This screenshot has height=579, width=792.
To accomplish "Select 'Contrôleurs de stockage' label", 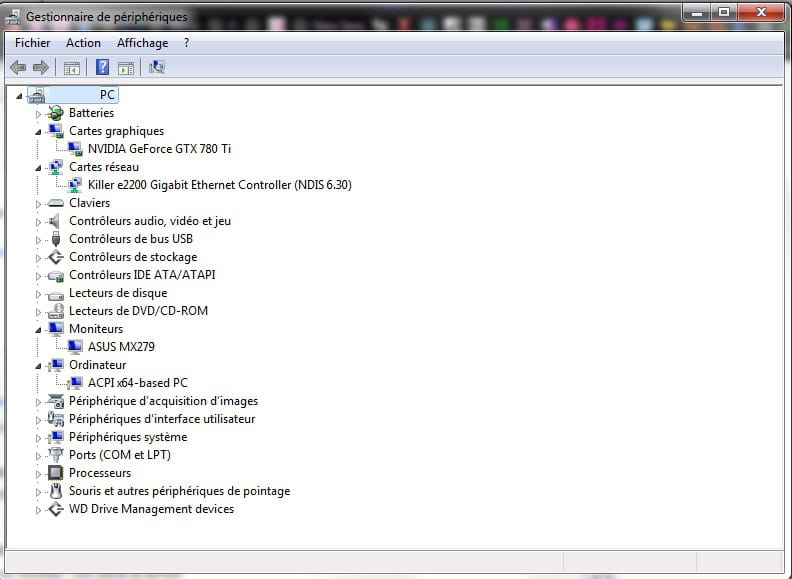I will [133, 257].
